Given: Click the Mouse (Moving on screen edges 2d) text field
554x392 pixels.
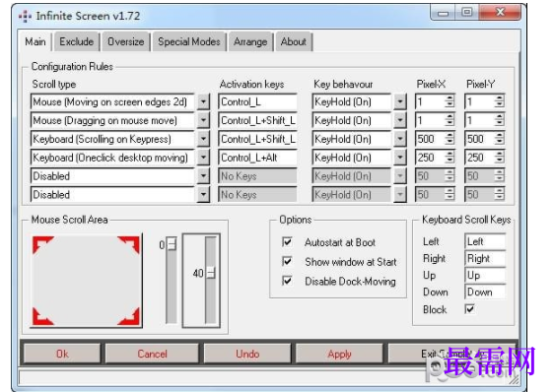Looking at the screenshot, I should tap(112, 102).
